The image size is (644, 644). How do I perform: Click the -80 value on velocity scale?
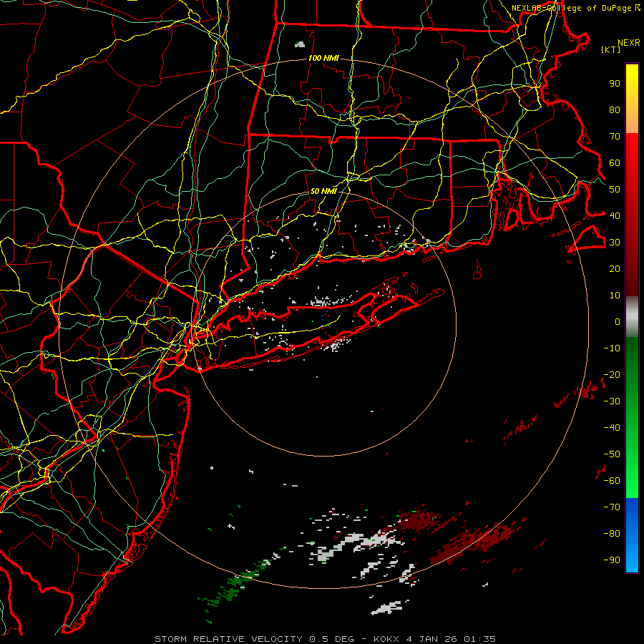click(612, 534)
